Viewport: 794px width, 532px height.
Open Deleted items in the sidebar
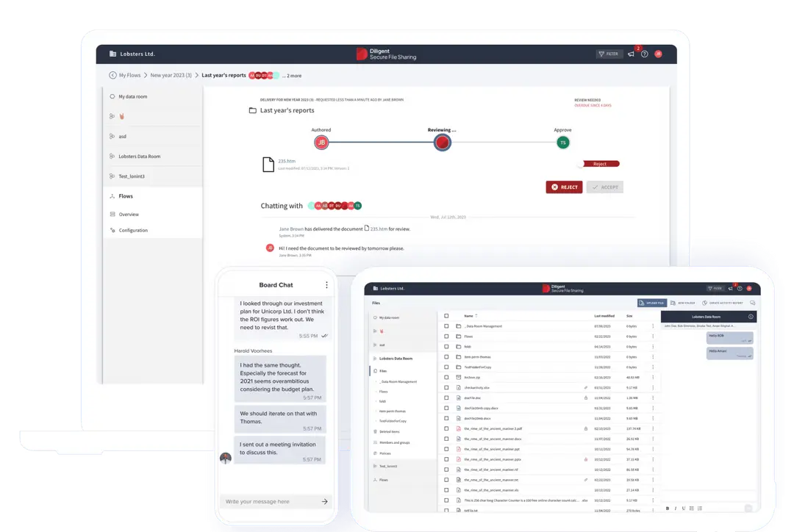click(390, 431)
